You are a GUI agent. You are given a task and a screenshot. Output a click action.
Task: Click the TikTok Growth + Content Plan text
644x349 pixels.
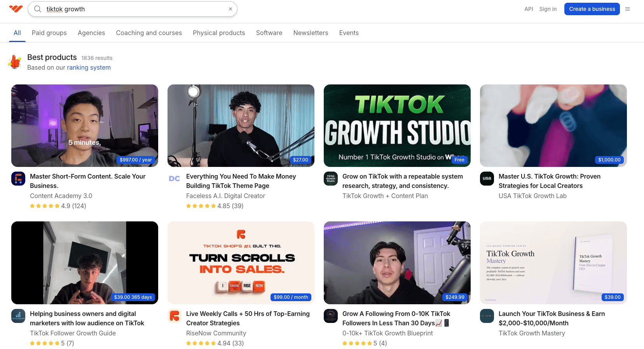coord(385,196)
